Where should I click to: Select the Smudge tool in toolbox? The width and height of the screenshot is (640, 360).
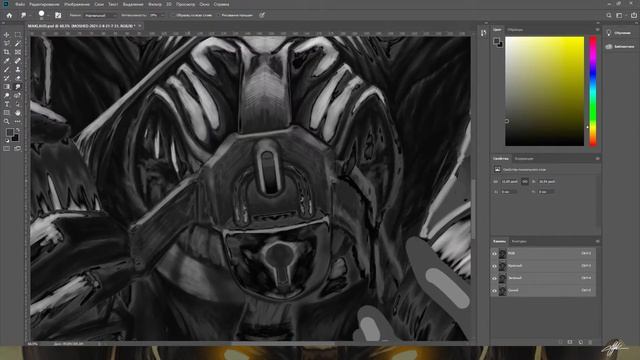[18, 87]
